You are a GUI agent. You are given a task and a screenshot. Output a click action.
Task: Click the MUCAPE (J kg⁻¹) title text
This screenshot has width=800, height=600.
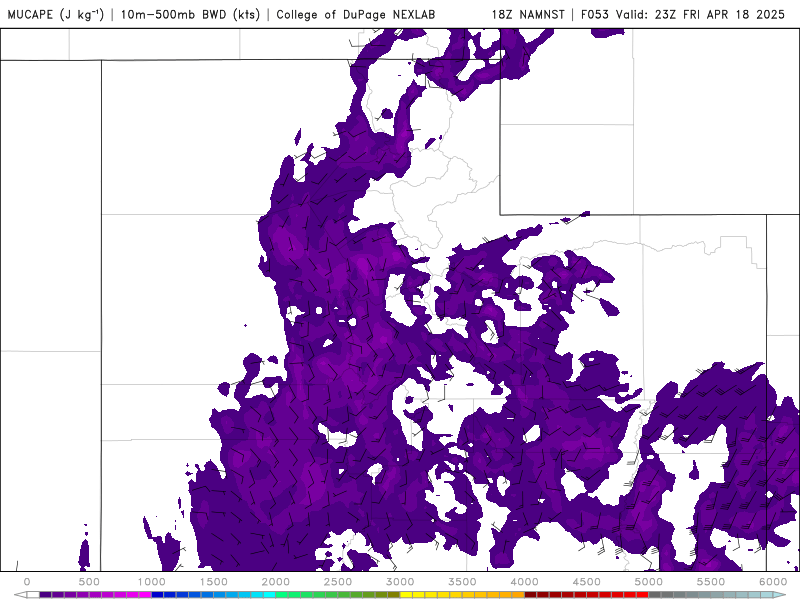click(x=56, y=14)
